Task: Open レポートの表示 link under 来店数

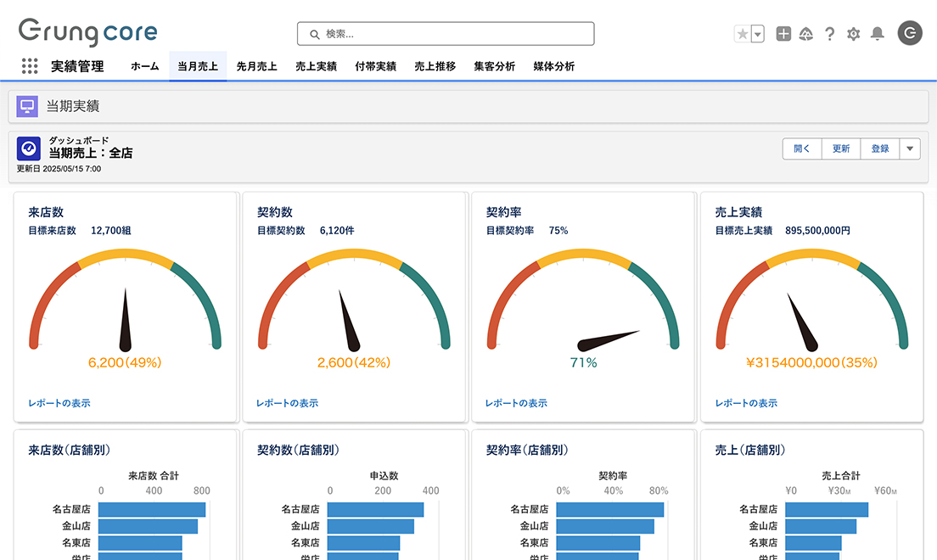Action: (59, 403)
